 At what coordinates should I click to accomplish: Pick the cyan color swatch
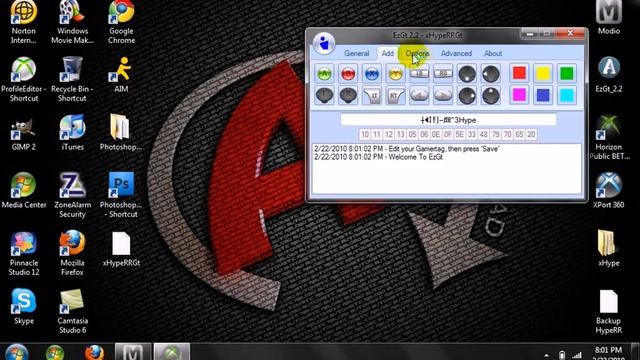(567, 95)
